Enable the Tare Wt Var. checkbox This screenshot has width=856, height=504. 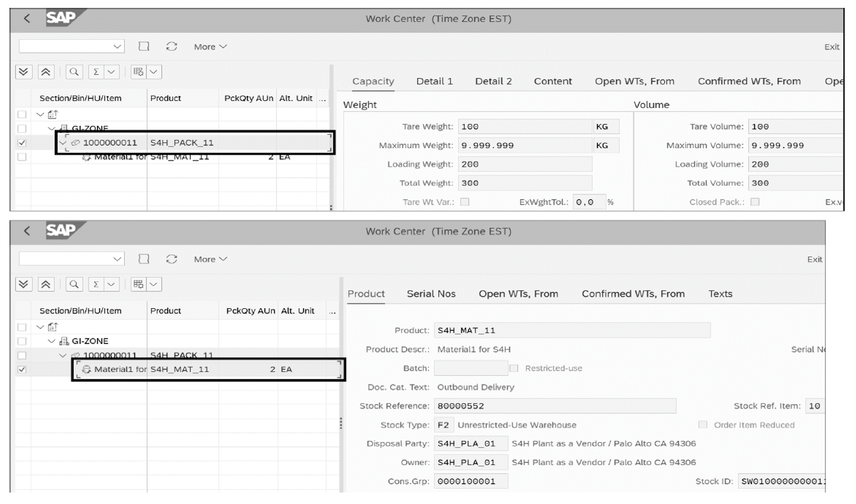464,202
